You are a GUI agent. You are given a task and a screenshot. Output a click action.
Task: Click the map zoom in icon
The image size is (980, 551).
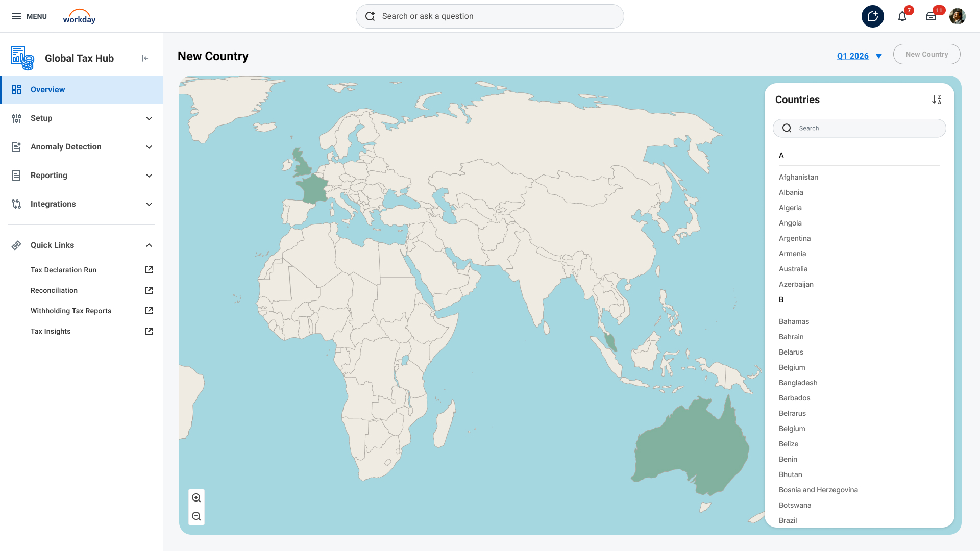[197, 498]
